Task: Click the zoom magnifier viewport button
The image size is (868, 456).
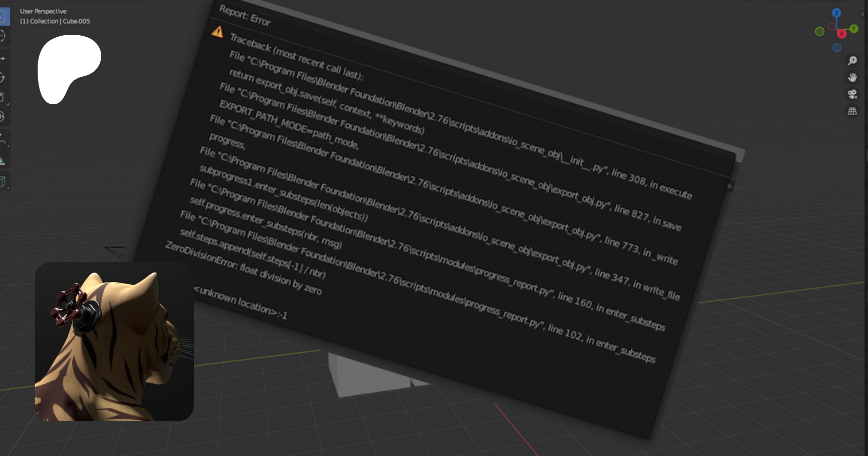Action: point(853,60)
